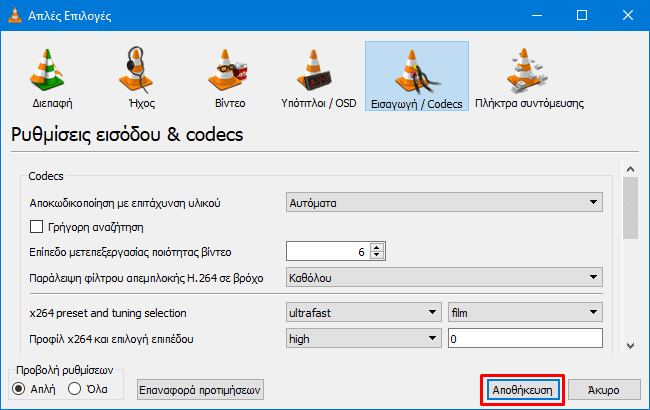Click the Επαναφορά προτιμήσεων reset button
Screen dimensions: 650x410
pos(200,390)
